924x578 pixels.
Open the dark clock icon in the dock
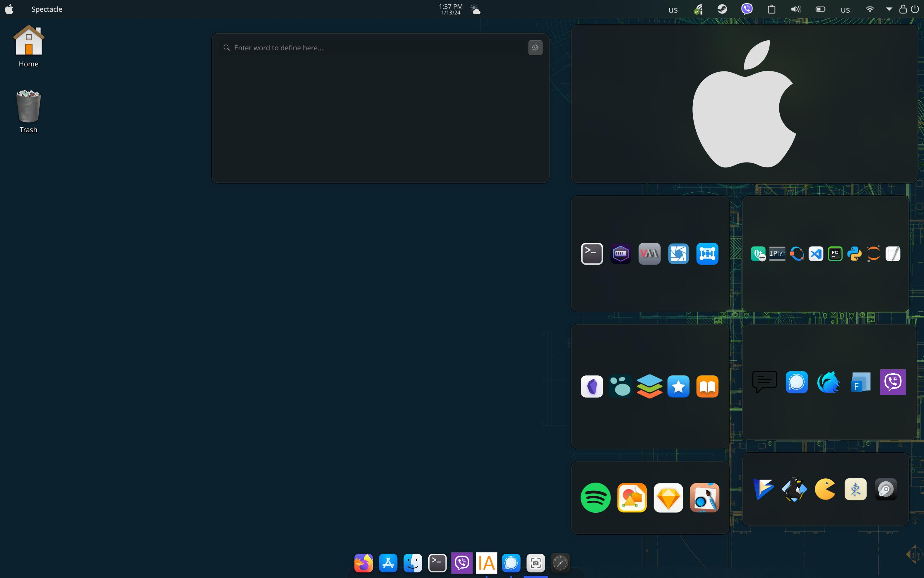[560, 563]
